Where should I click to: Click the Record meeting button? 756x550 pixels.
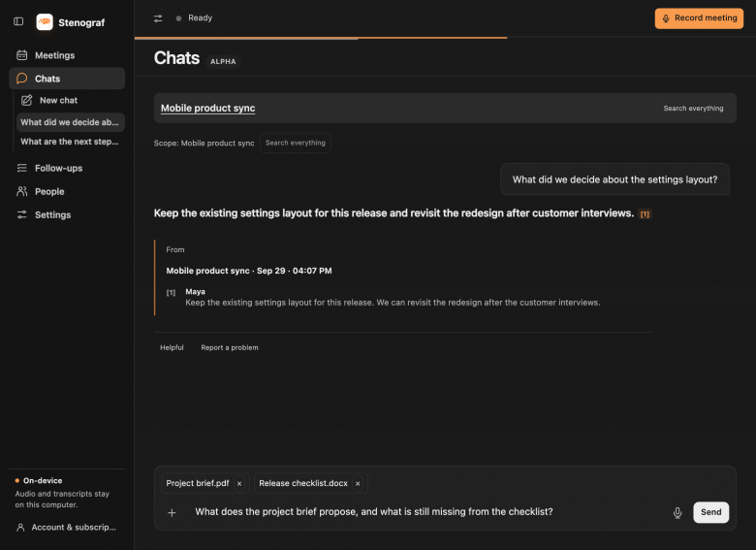coord(699,18)
